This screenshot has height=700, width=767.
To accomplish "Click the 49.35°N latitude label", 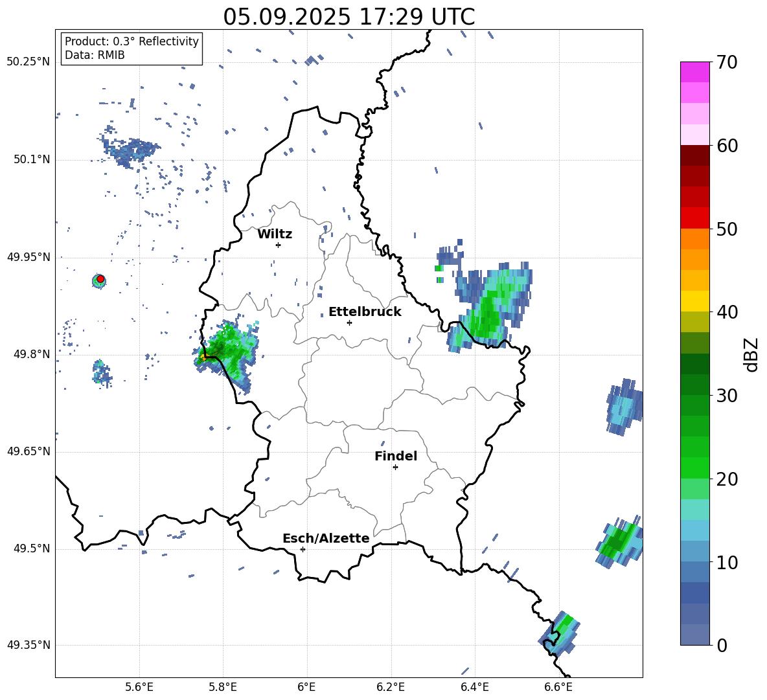I will (29, 645).
